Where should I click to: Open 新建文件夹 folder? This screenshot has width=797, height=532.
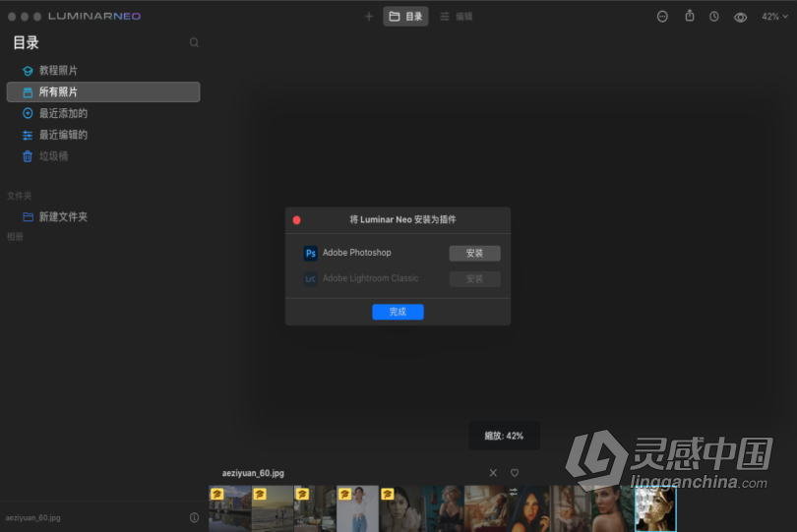coord(103,217)
